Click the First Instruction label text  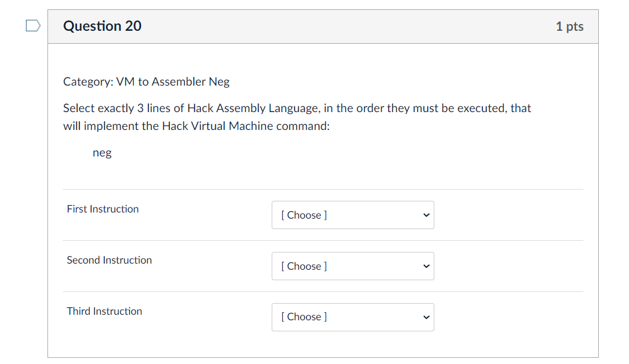[x=102, y=209]
